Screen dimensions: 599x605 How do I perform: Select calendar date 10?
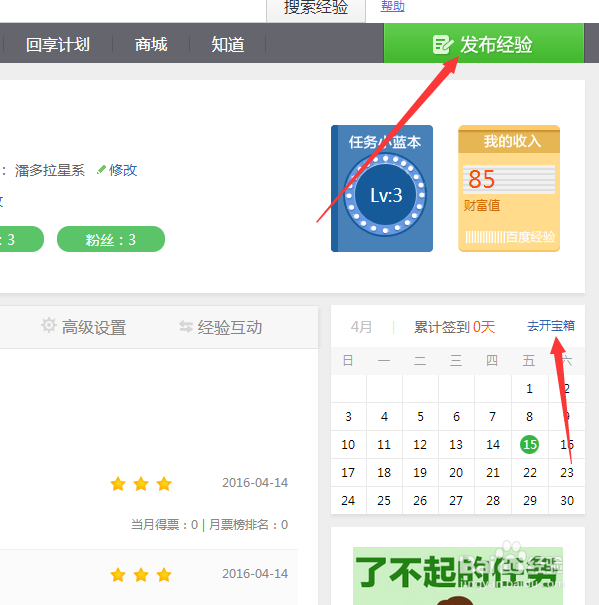pos(348,444)
